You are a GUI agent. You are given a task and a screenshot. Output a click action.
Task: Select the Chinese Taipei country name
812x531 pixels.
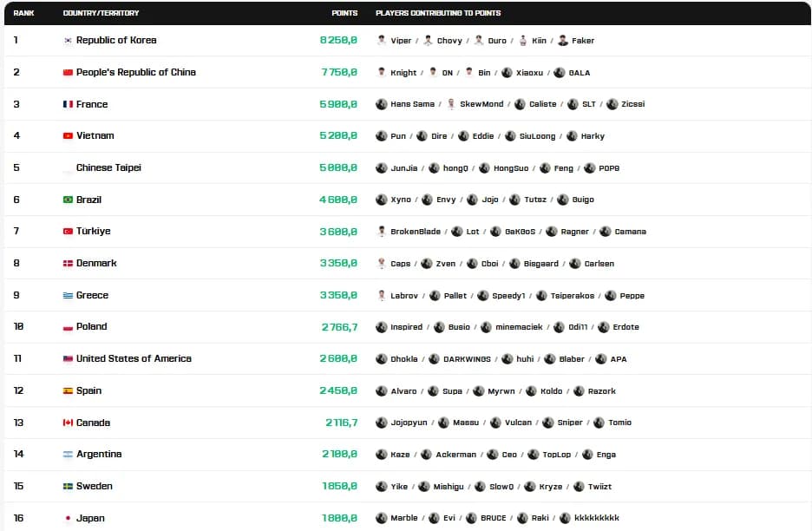tap(108, 167)
